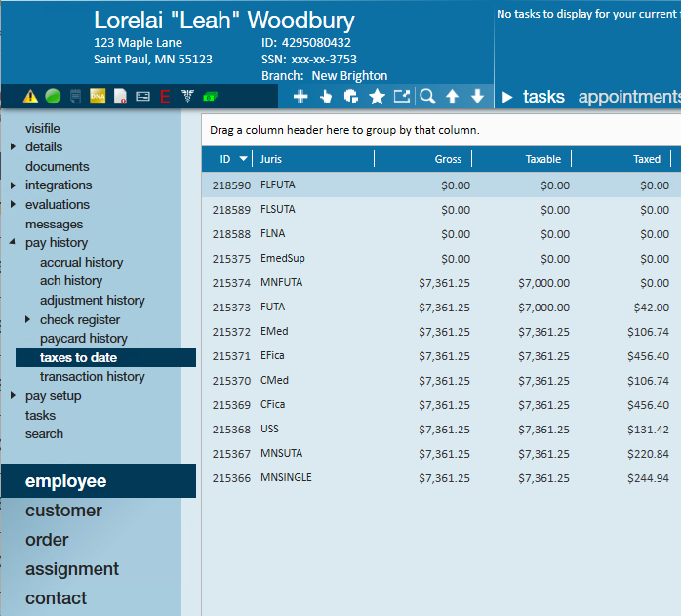The width and height of the screenshot is (681, 616).
Task: Select transaction history
Action: (x=92, y=376)
